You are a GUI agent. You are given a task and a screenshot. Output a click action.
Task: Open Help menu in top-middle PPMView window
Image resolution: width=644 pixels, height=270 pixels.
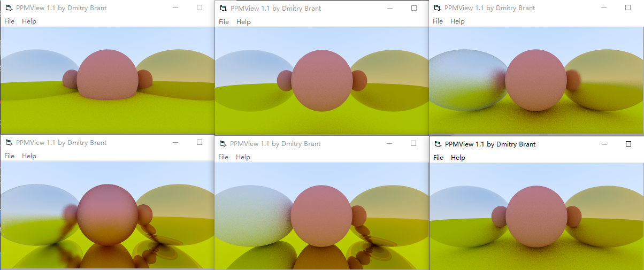coord(243,21)
